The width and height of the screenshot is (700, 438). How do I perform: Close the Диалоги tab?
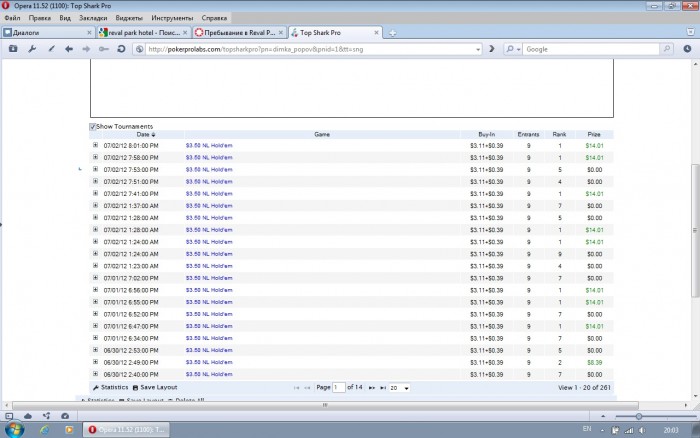[x=89, y=33]
